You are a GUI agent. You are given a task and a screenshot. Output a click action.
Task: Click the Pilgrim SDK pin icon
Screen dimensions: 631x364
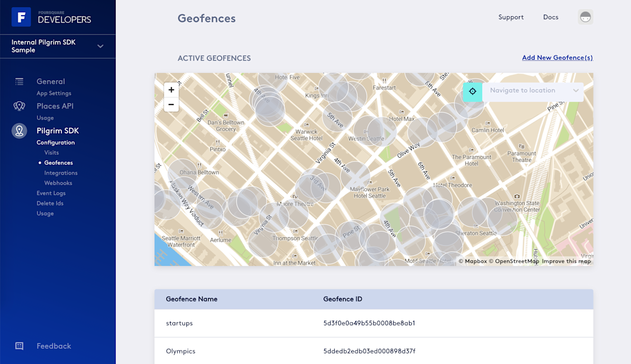[x=19, y=131]
